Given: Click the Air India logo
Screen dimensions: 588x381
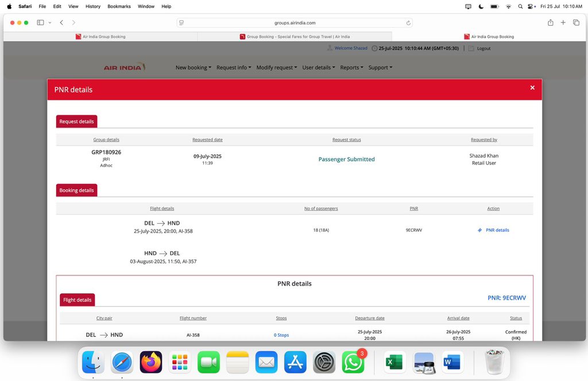Looking at the screenshot, I should pyautogui.click(x=125, y=67).
